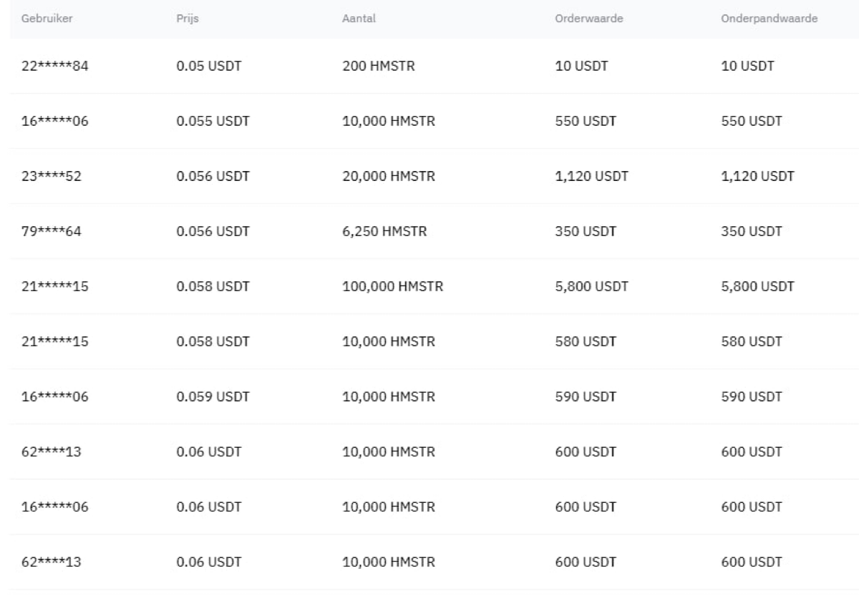Click the 0.056 USDT price for user 23****52
859x616 pixels.
tap(213, 177)
